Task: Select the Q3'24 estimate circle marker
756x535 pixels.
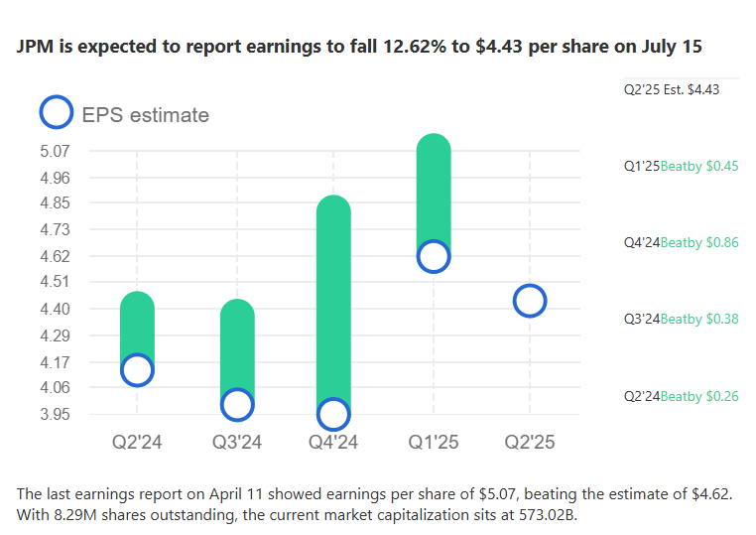Action: point(237,404)
